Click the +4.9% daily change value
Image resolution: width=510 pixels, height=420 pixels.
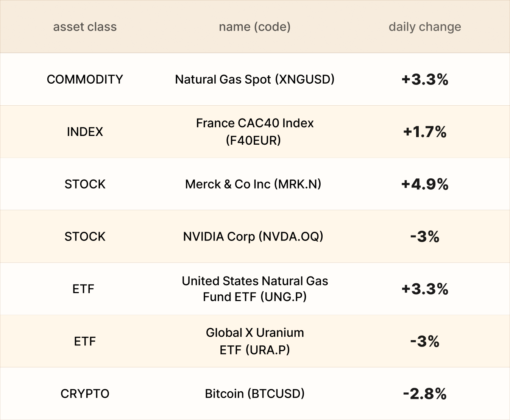(425, 184)
